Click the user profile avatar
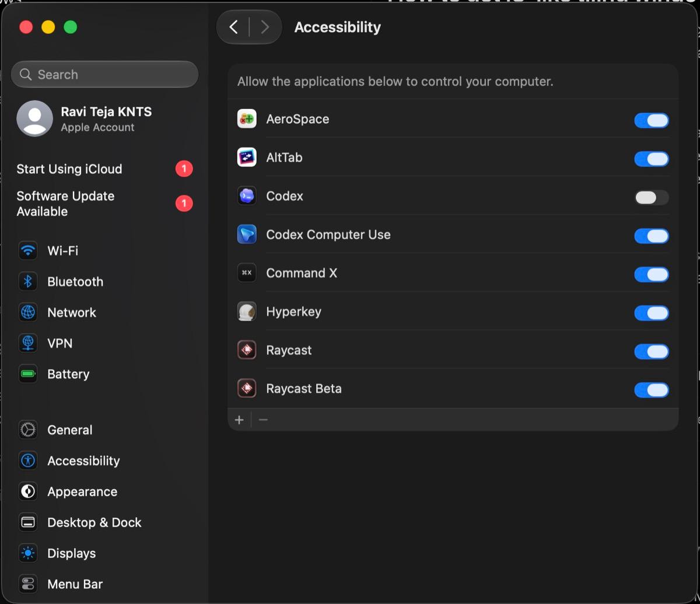 (35, 118)
